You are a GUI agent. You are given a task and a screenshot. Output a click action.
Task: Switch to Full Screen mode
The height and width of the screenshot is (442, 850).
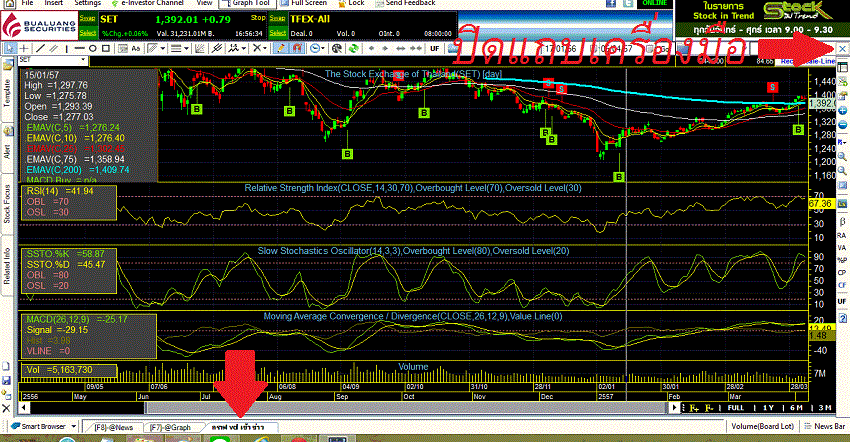[x=304, y=3]
